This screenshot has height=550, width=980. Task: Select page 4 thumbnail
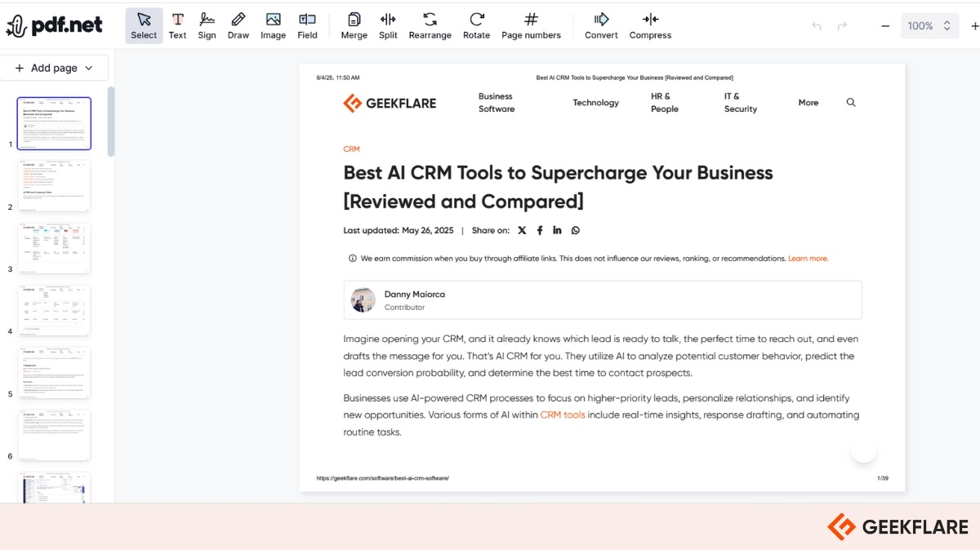54,311
